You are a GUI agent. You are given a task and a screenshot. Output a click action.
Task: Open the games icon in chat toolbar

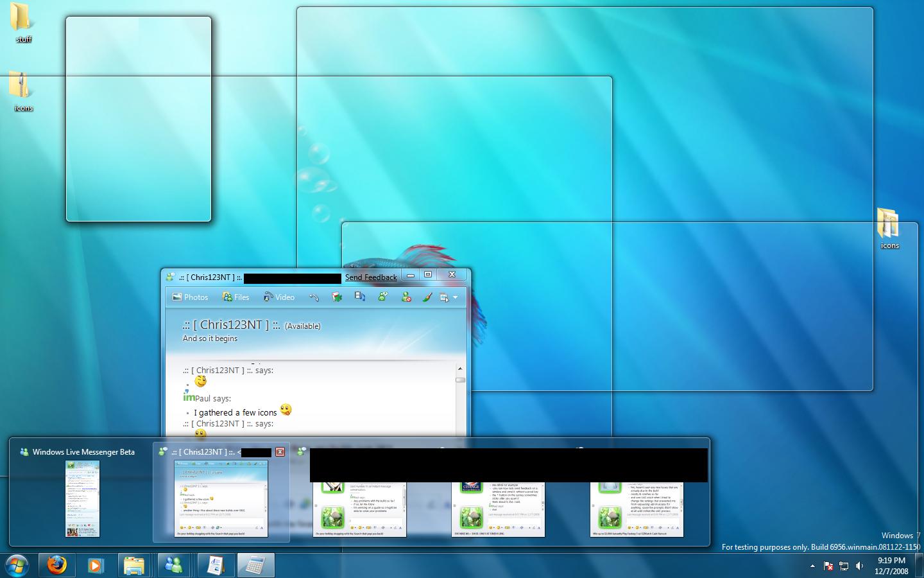(337, 297)
